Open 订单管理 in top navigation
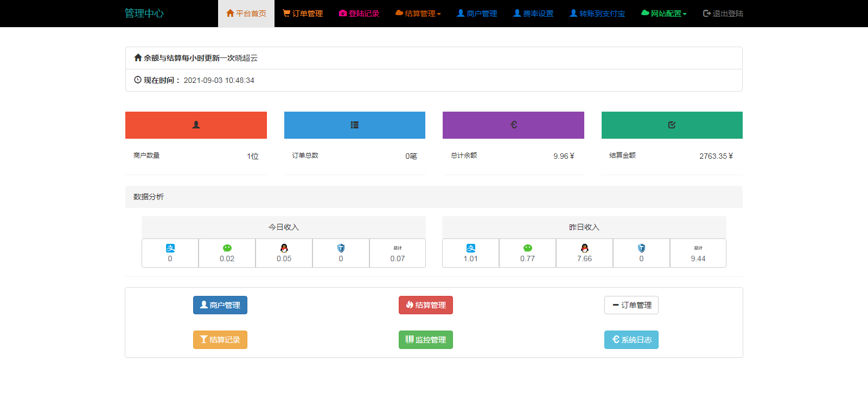The height and width of the screenshot is (414, 868). [303, 14]
